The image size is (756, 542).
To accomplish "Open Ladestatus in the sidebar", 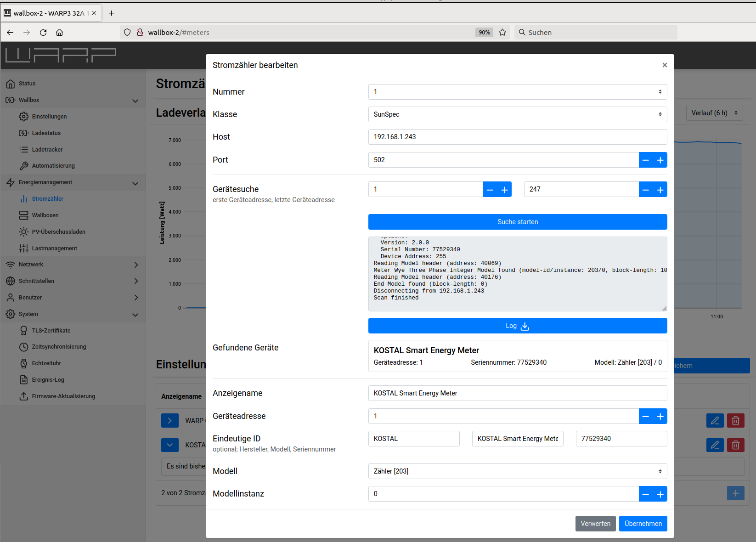I will 46,133.
